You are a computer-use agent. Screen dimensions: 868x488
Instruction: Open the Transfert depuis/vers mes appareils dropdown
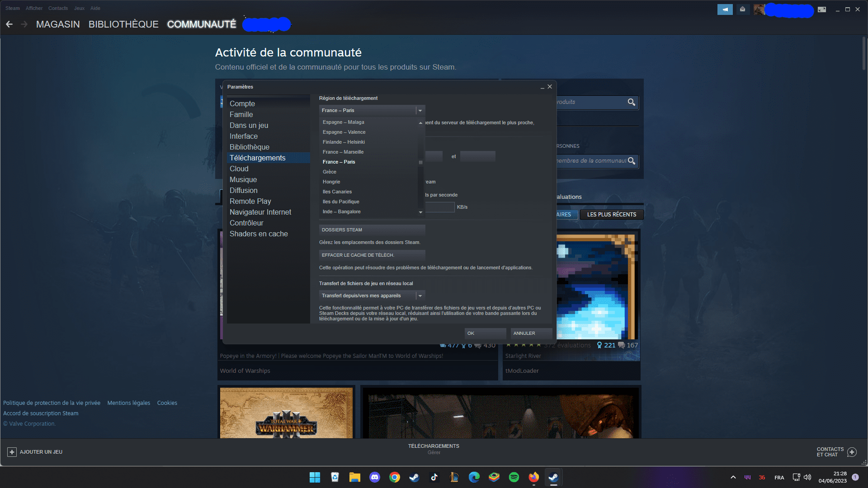(x=372, y=296)
